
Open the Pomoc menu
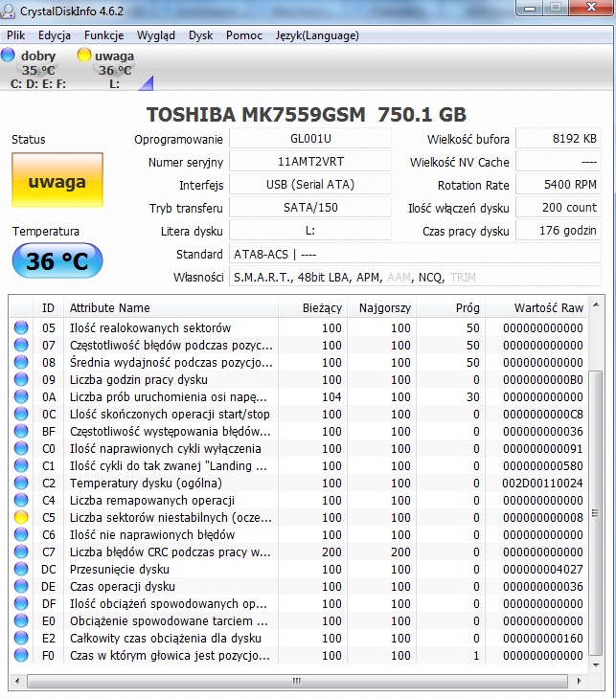tap(244, 35)
